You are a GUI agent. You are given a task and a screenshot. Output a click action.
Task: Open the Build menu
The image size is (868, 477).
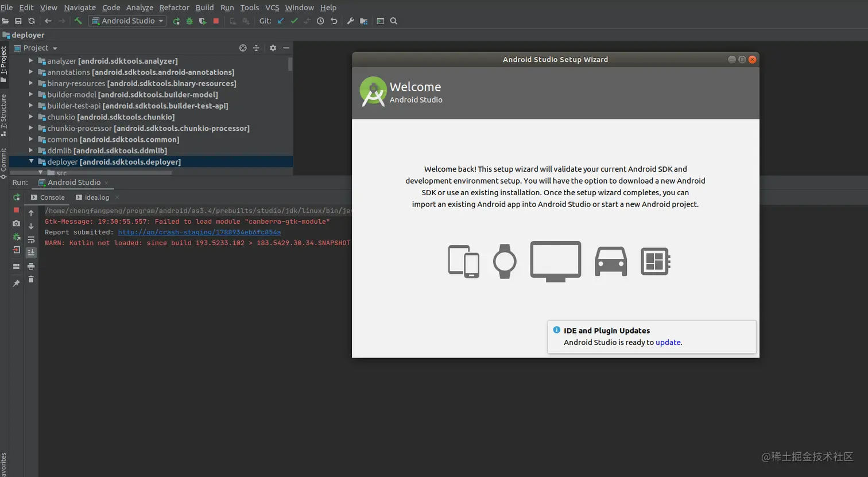coord(204,7)
